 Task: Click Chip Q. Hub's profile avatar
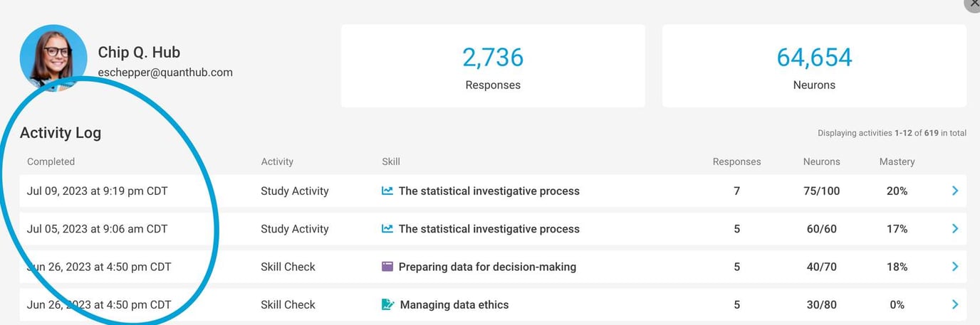coord(53,58)
